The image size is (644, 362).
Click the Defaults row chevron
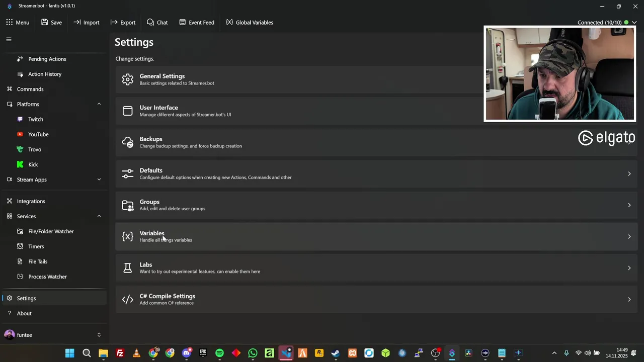click(x=629, y=174)
